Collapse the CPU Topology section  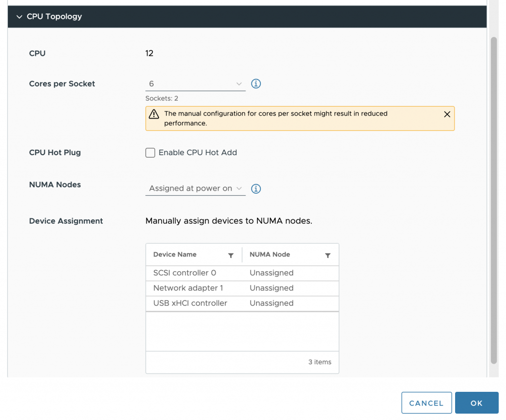coord(19,17)
